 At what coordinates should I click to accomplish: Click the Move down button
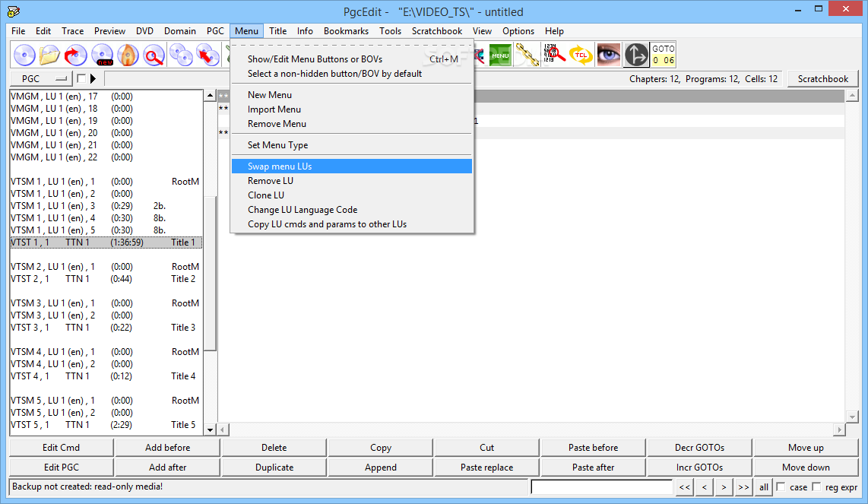(x=806, y=468)
